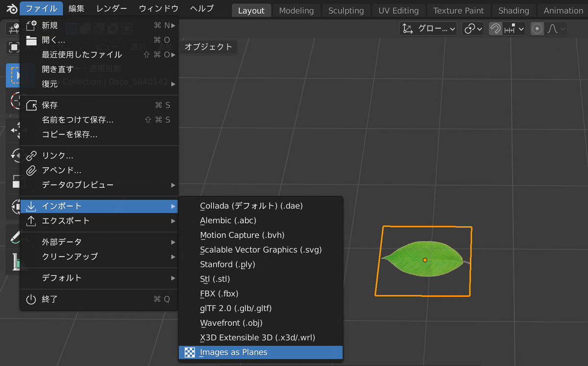Open the レンダー menu
Image resolution: width=588 pixels, height=366 pixels.
112,8
